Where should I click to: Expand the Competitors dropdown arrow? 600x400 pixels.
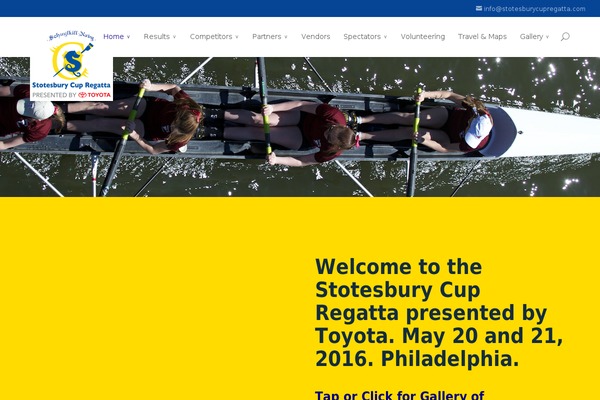(x=236, y=37)
